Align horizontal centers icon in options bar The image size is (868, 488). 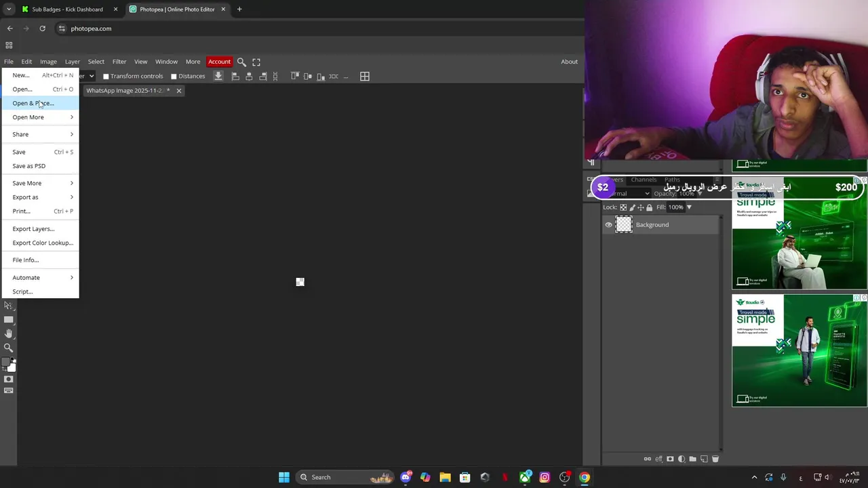point(249,77)
